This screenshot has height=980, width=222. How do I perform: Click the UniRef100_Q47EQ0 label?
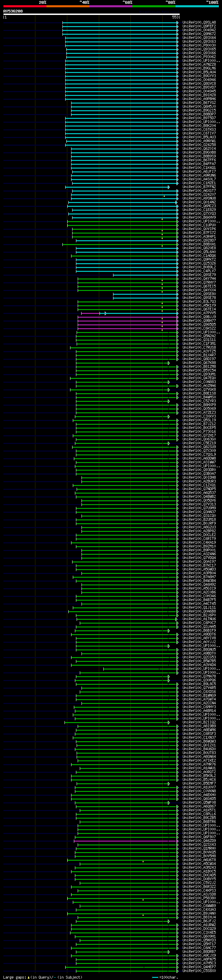coord(199,378)
